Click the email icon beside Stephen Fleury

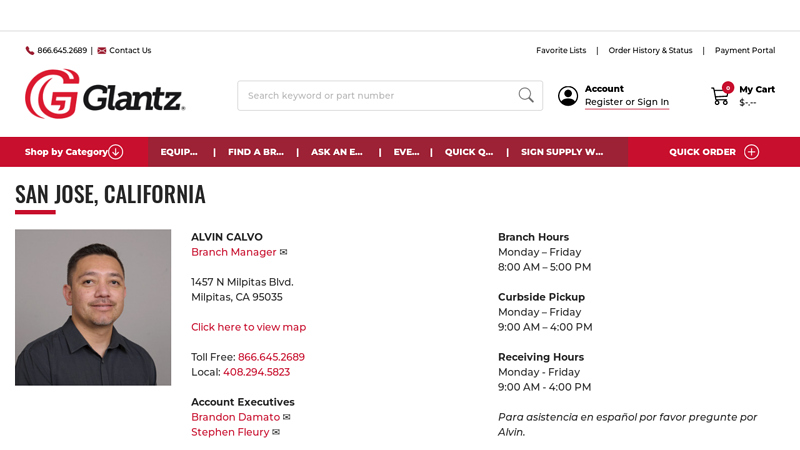coord(276,432)
